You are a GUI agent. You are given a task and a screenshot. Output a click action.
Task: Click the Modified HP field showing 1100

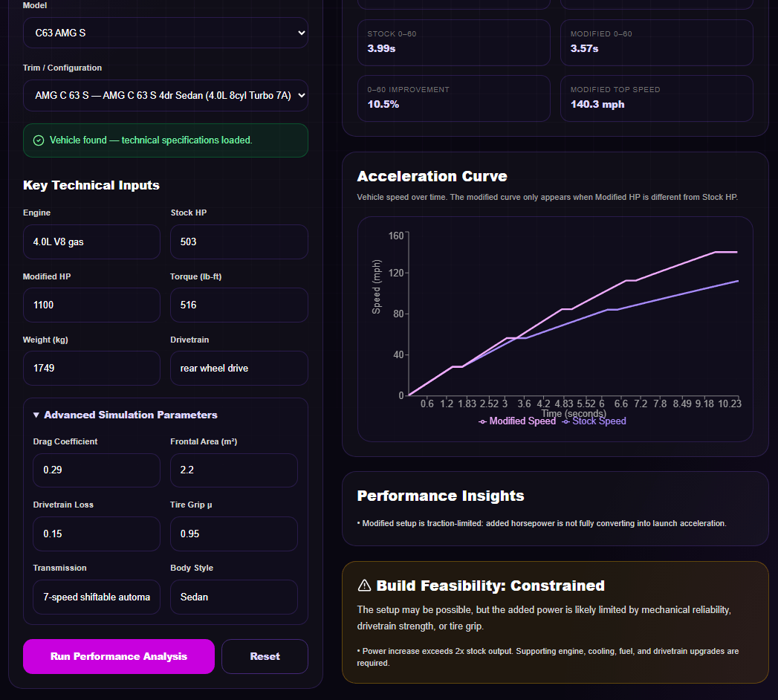(x=91, y=305)
